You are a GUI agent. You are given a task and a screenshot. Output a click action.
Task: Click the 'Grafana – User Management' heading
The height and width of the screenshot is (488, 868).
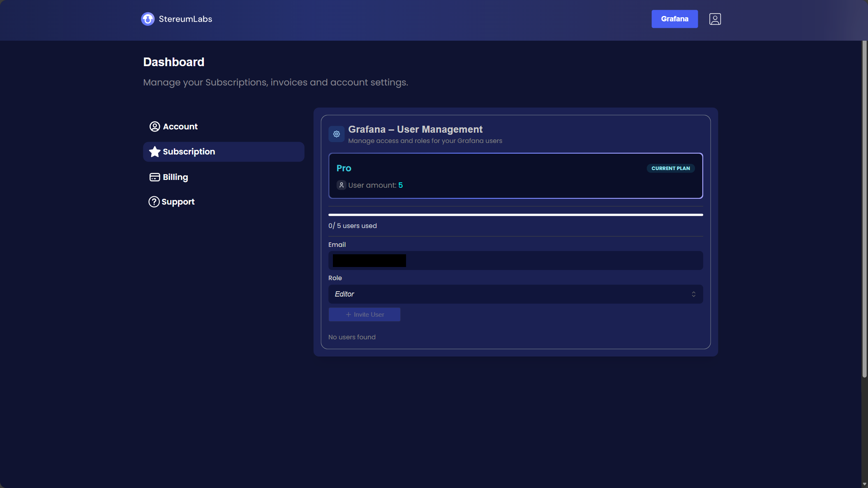point(415,129)
